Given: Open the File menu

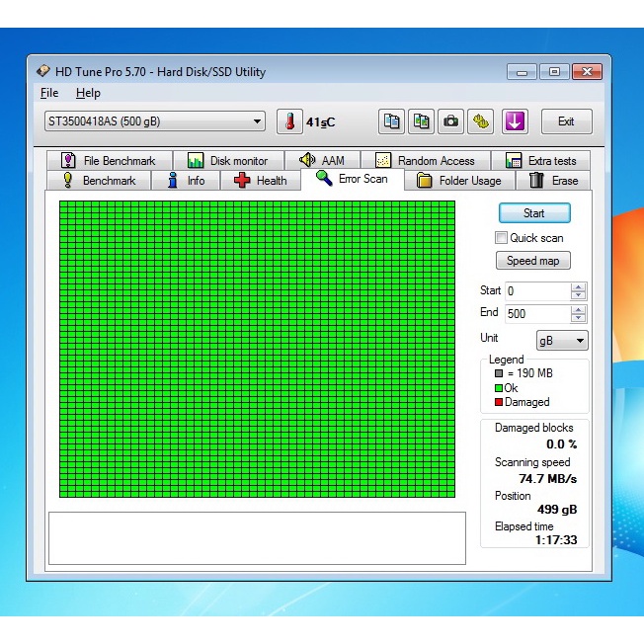Looking at the screenshot, I should (x=49, y=93).
